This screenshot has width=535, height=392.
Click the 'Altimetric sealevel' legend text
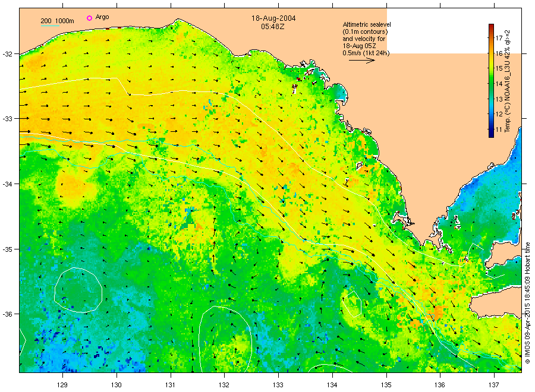click(x=366, y=24)
